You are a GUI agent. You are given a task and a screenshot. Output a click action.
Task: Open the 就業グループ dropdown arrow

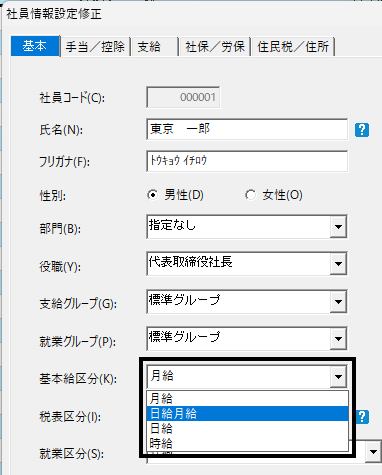click(338, 339)
